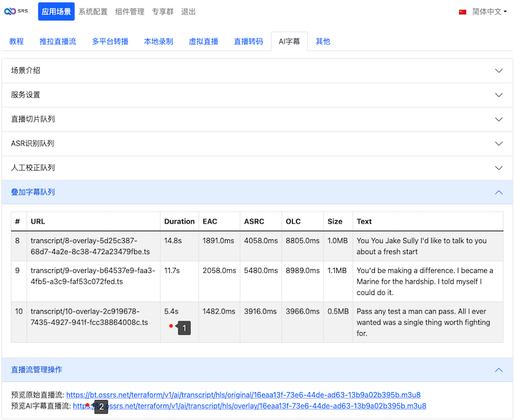Viewport: 514px width, 420px height.
Task: Select the 应用场景 menu item
Action: [56, 12]
